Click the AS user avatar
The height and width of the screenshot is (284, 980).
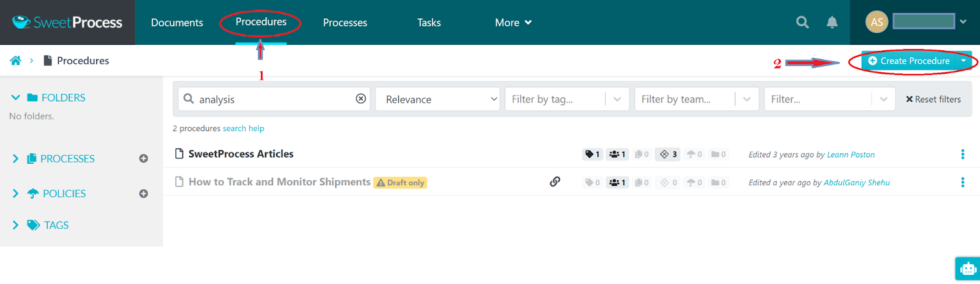point(876,22)
